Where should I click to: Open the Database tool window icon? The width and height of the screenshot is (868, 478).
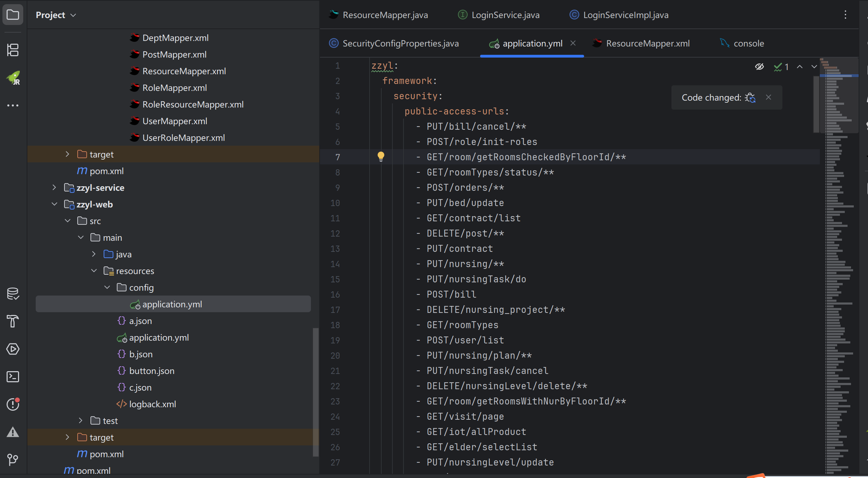pos(13,293)
